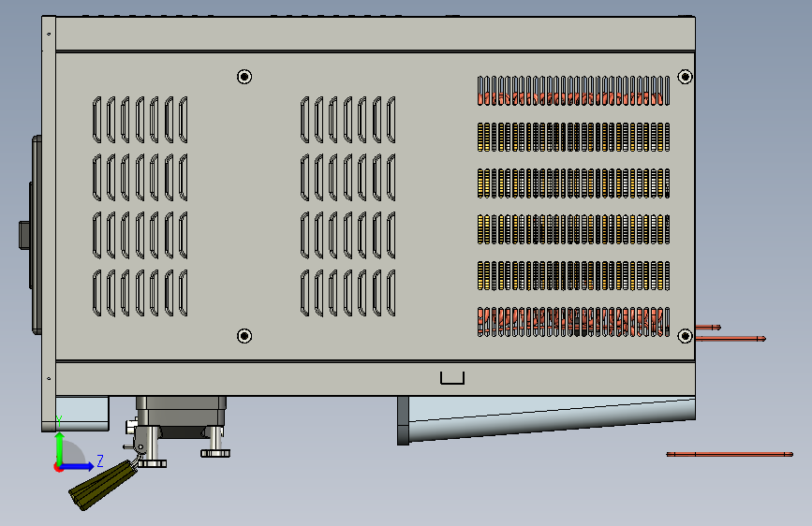This screenshot has width=812, height=526.
Task: Select the lower-left screw on the side panel
Action: click(x=244, y=336)
